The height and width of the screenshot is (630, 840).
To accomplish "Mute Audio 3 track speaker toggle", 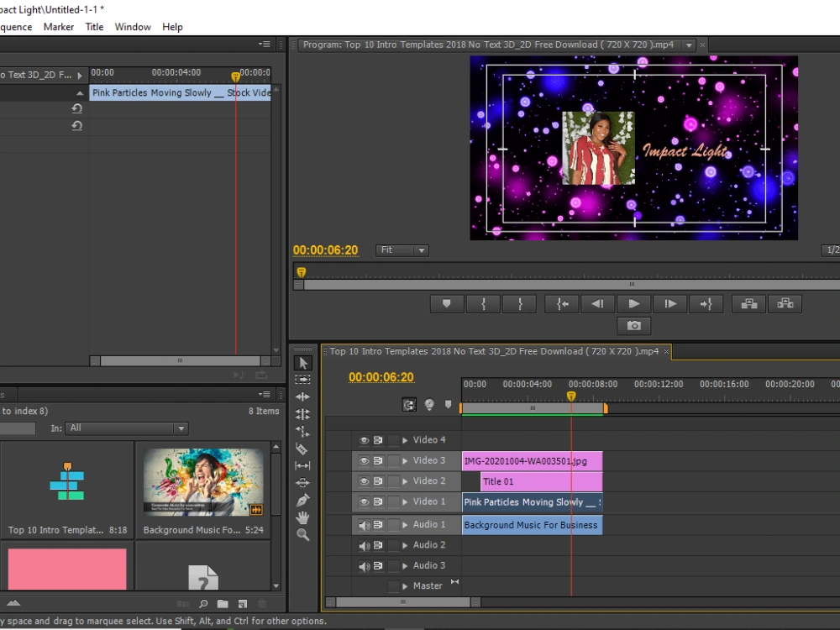I will click(365, 565).
